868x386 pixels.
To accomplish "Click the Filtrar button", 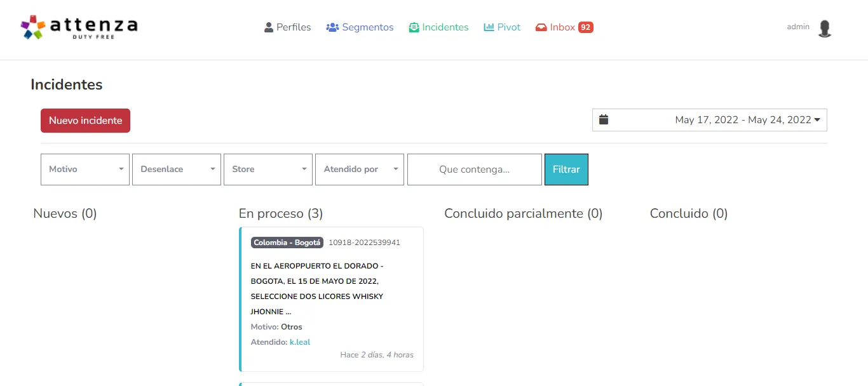I will (x=566, y=170).
